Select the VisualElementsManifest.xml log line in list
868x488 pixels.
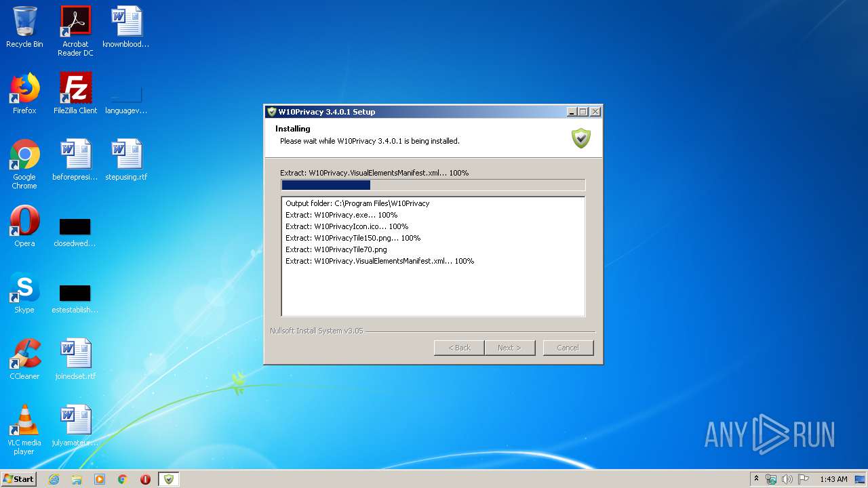click(379, 261)
